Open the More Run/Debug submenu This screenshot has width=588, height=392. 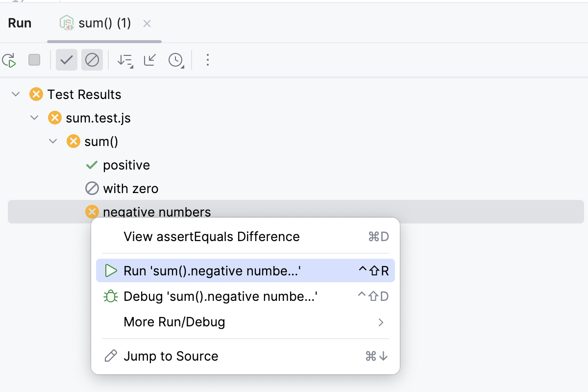click(x=174, y=322)
